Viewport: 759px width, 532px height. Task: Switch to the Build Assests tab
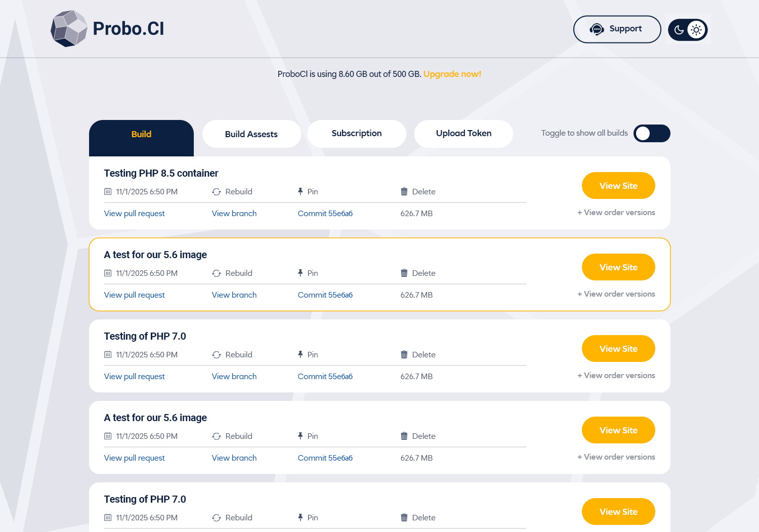tap(251, 134)
